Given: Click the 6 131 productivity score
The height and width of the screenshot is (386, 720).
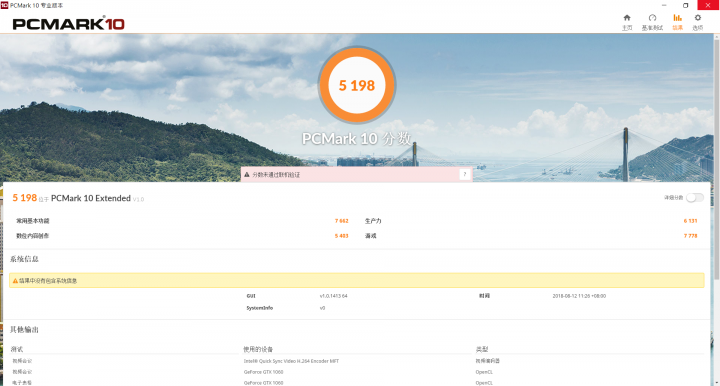Looking at the screenshot, I should (x=690, y=221).
